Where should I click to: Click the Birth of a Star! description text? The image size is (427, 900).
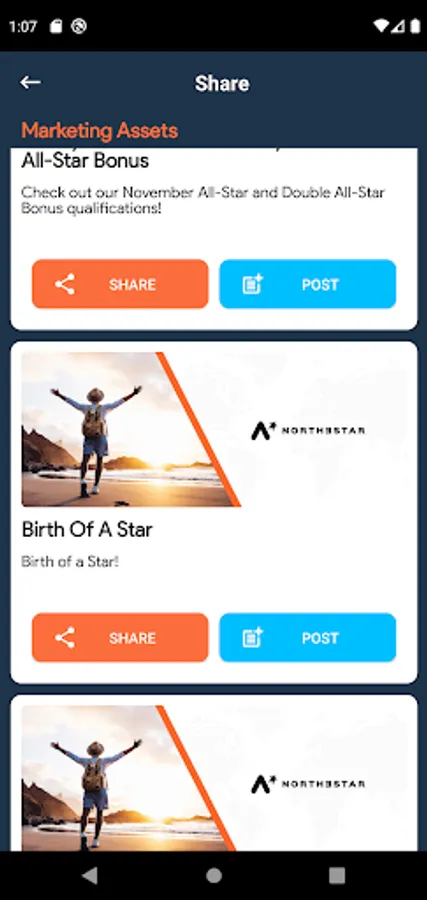click(70, 561)
